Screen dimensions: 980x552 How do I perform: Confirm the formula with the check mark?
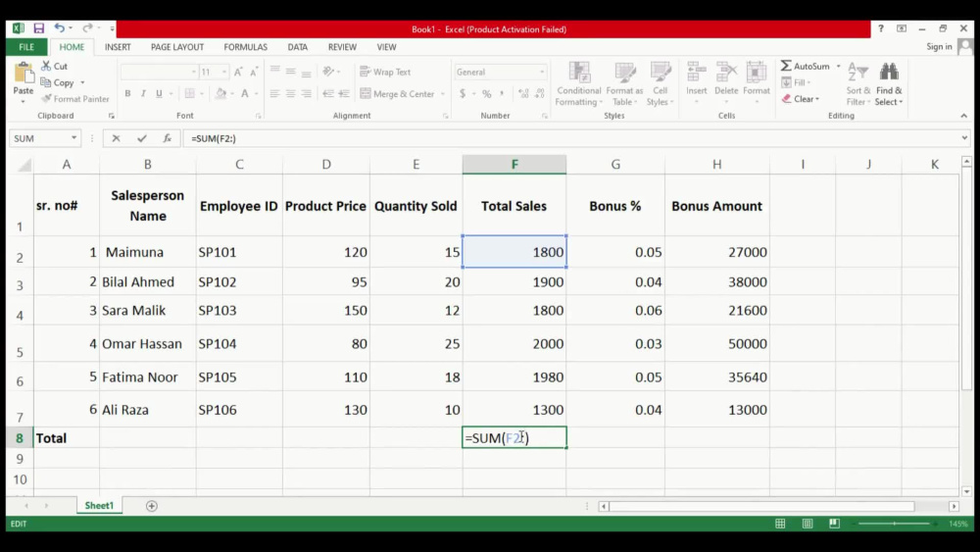(x=142, y=138)
